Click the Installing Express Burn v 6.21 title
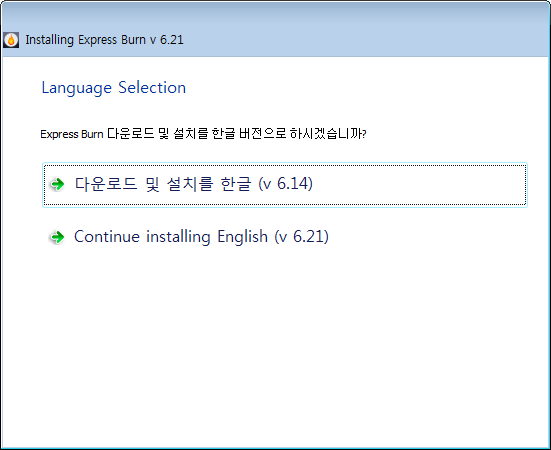This screenshot has height=450, width=551. click(104, 40)
